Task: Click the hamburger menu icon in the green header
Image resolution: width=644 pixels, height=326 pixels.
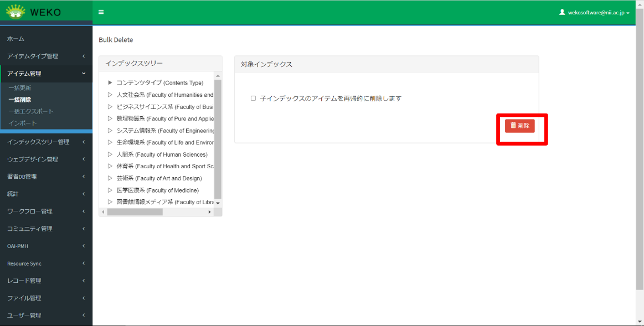Action: click(x=101, y=11)
